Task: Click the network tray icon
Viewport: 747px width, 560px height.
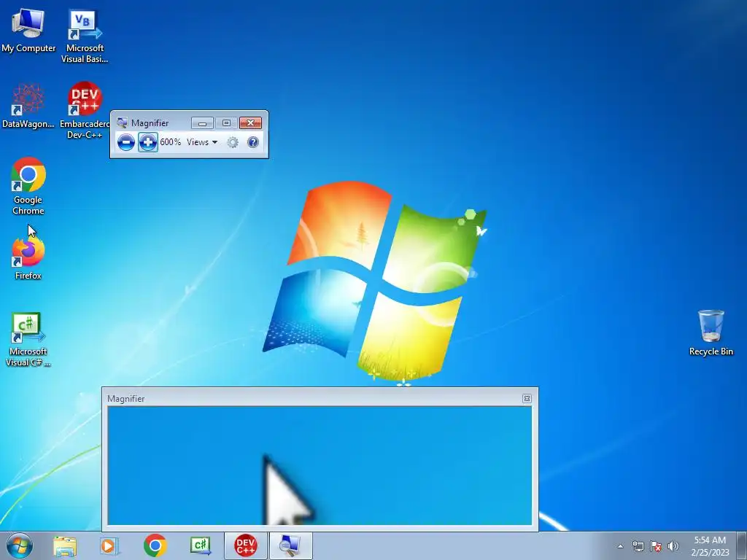Action: click(x=638, y=547)
